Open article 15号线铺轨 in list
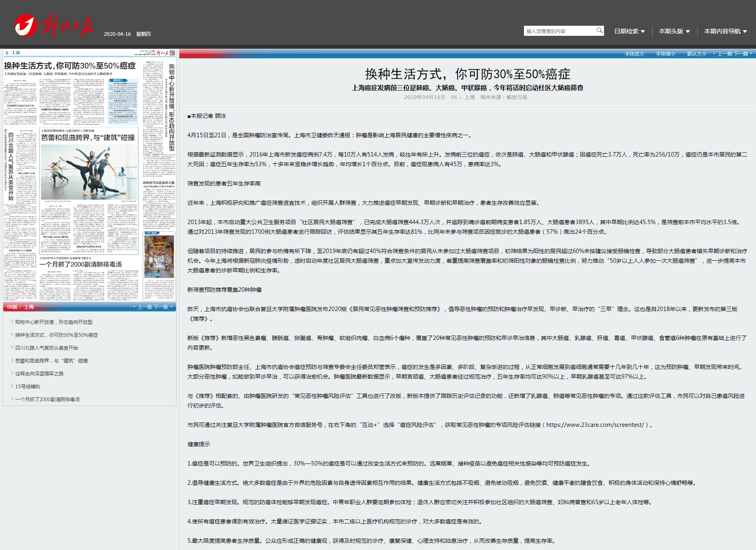This screenshot has height=550, width=756. 28,387
